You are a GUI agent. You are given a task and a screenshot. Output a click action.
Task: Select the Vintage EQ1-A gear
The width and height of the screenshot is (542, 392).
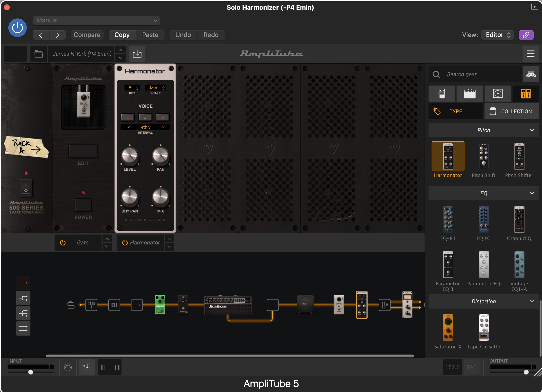(519, 265)
